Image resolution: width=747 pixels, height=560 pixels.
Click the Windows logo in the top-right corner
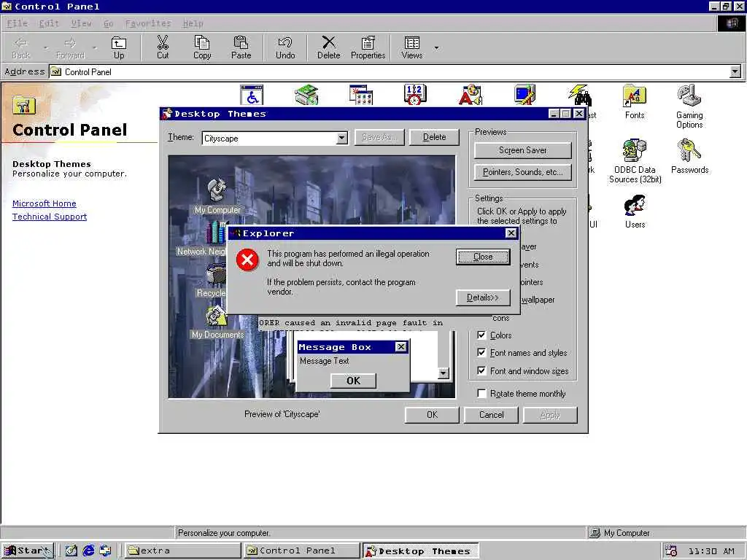731,23
